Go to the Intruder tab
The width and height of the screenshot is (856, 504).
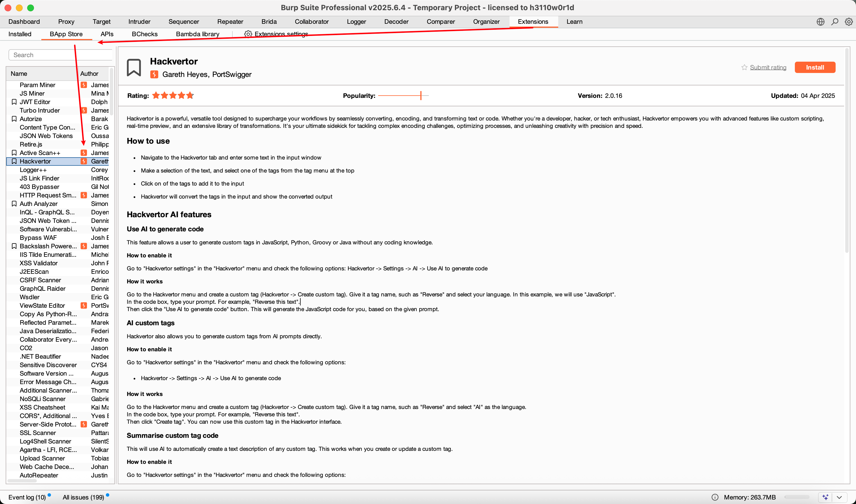139,22
